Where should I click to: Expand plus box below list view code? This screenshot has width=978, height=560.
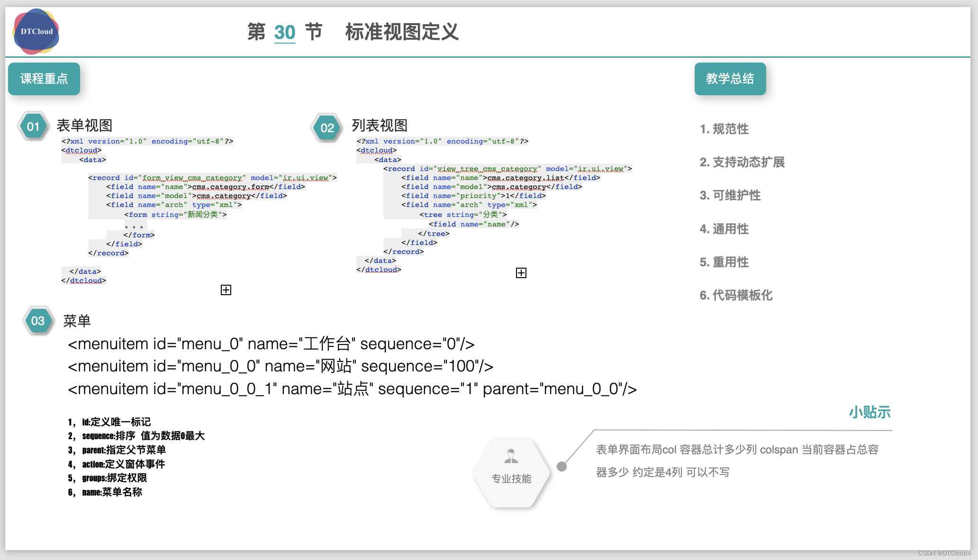pyautogui.click(x=521, y=273)
